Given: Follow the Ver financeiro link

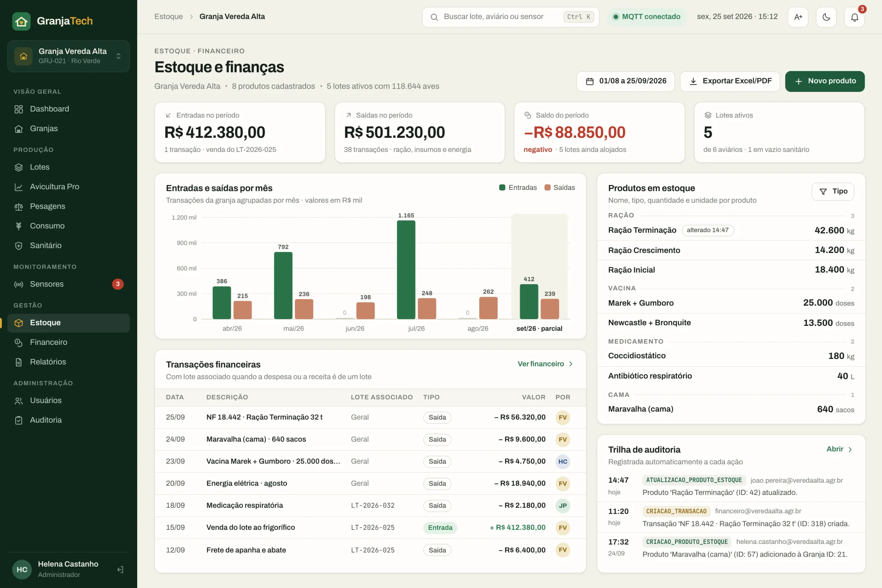Looking at the screenshot, I should click(545, 364).
